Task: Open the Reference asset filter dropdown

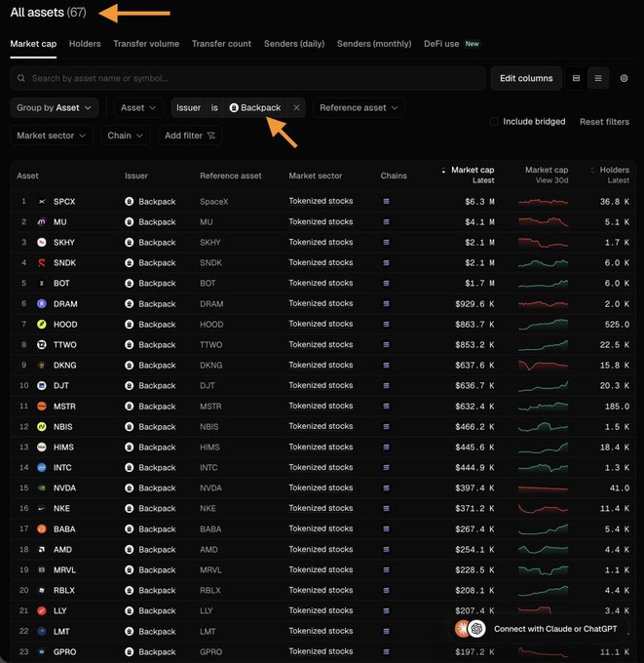Action: click(359, 108)
